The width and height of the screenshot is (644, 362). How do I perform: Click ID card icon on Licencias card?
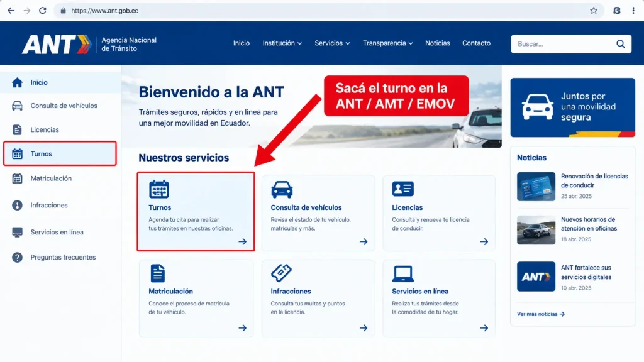click(x=403, y=189)
